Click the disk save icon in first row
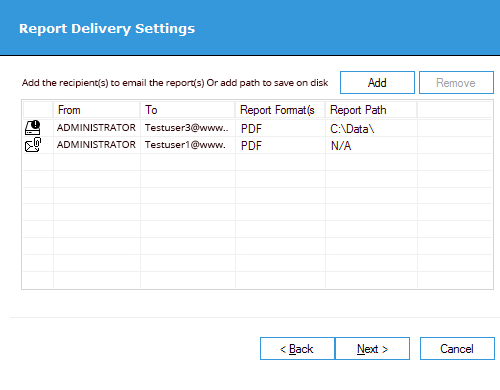 [33, 128]
